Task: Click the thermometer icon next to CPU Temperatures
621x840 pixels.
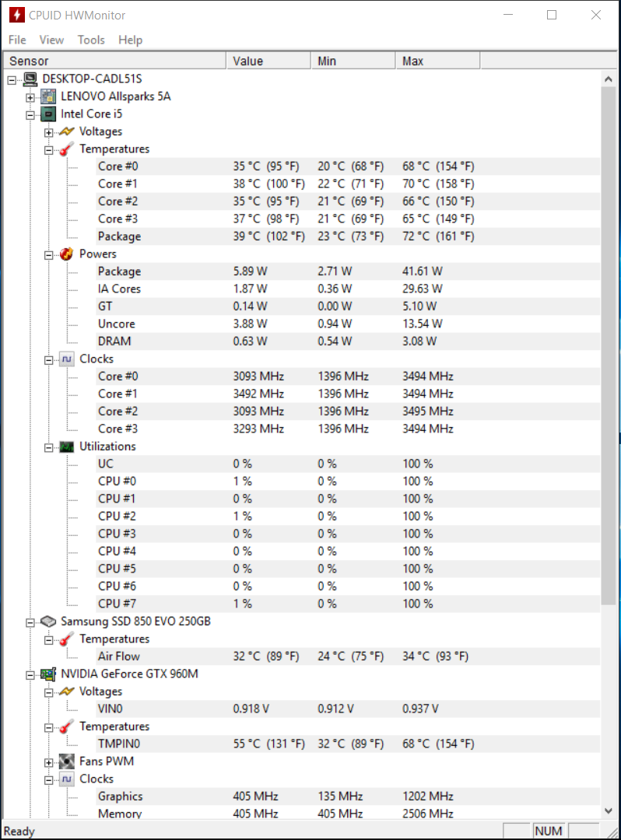Action: [66, 149]
